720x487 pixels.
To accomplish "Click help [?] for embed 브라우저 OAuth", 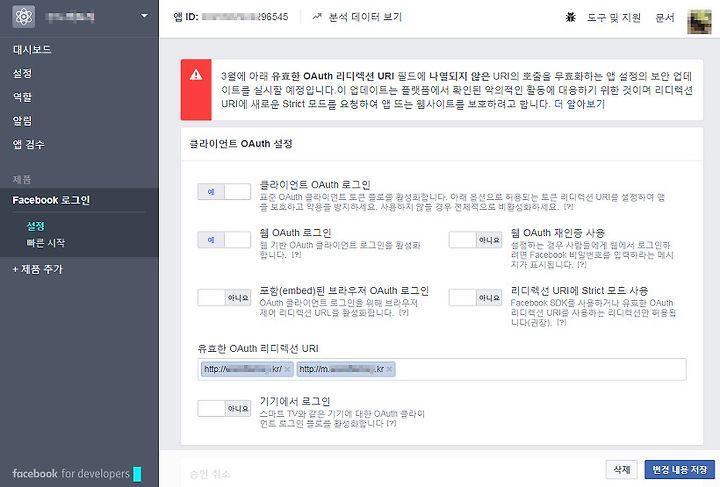I will [x=404, y=313].
